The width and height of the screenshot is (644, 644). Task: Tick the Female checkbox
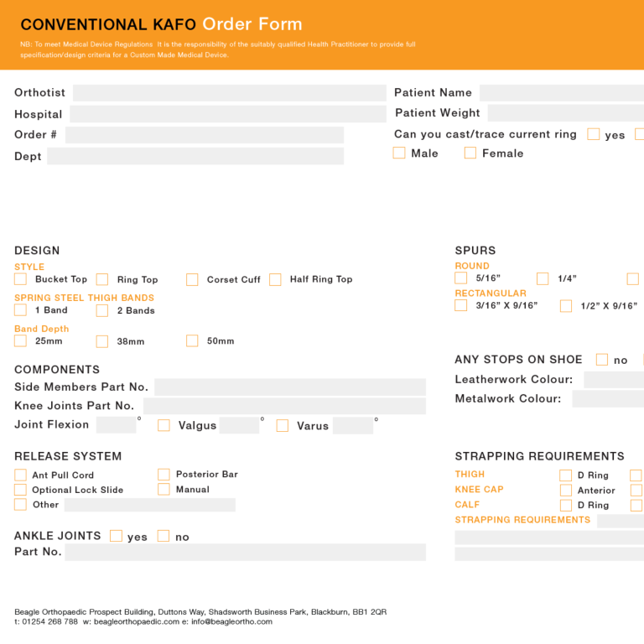(470, 153)
